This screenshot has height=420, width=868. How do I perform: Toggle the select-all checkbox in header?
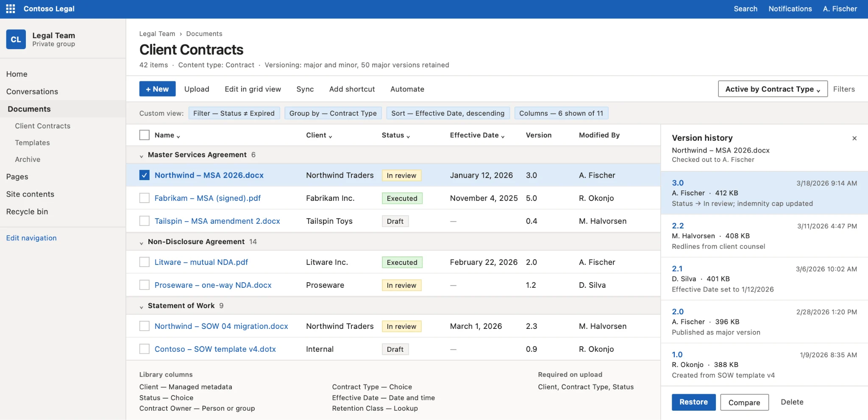[145, 135]
